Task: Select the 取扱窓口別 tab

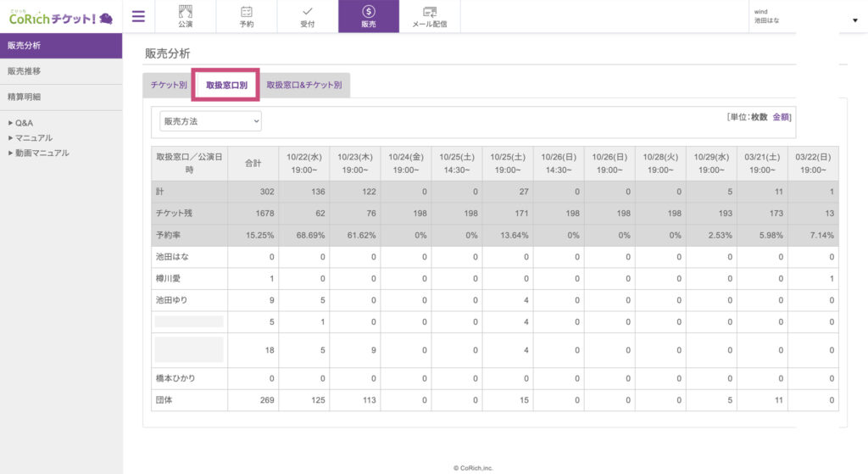Action: pyautogui.click(x=226, y=86)
